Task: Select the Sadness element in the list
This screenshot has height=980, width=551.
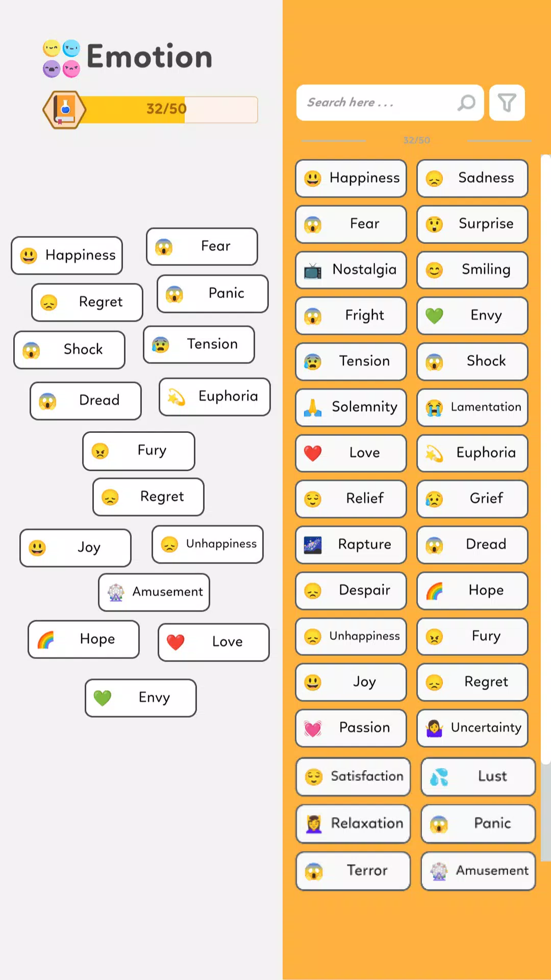Action: click(472, 178)
